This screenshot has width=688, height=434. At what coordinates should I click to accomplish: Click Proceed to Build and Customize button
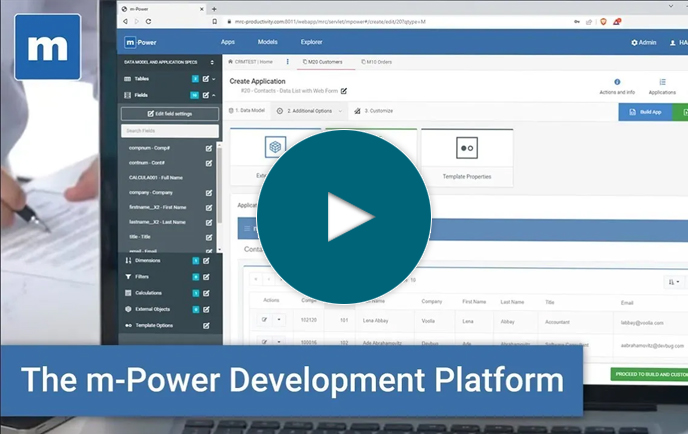tap(649, 374)
